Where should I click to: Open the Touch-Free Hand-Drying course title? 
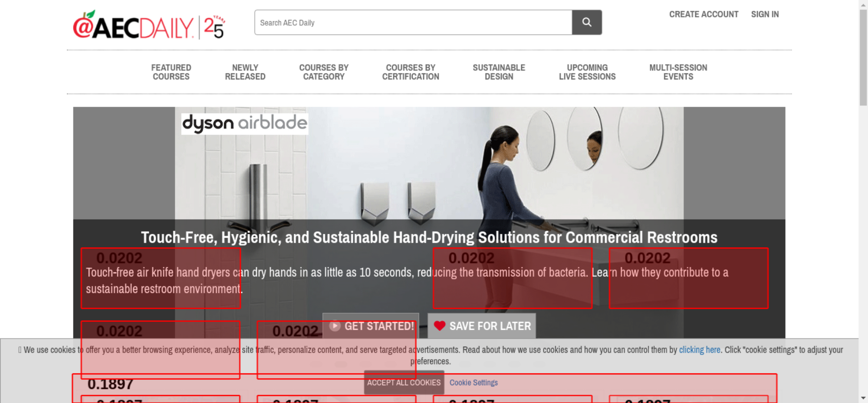point(429,237)
